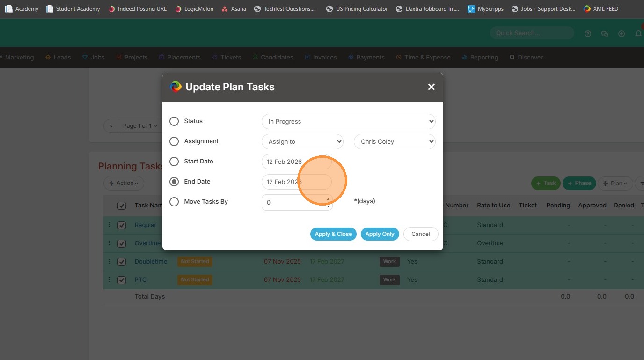This screenshot has height=360, width=644.
Task: Click the quick add plus icon
Action: tap(622, 34)
